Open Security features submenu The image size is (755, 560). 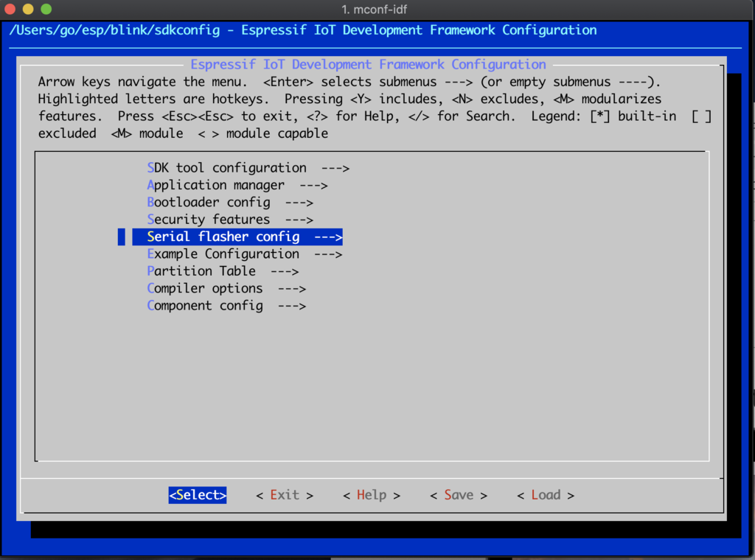[x=230, y=220]
